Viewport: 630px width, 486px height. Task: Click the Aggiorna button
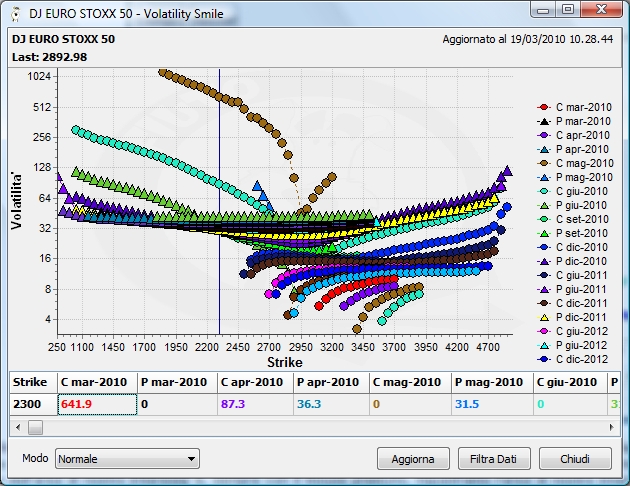(x=413, y=459)
